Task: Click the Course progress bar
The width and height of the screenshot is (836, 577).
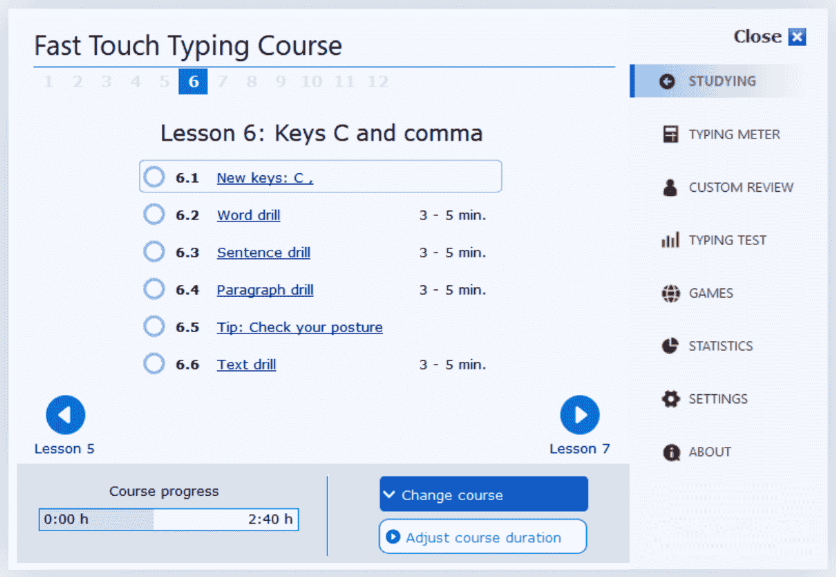Action: click(168, 520)
